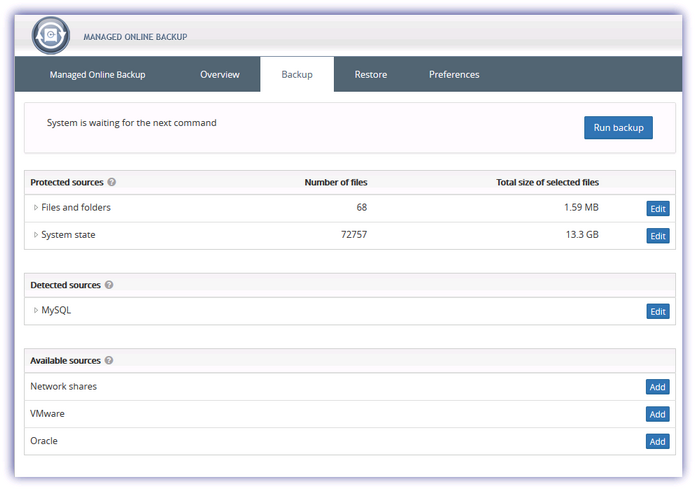Select the System state label
Image resolution: width=695 pixels, height=489 pixels.
(x=68, y=235)
